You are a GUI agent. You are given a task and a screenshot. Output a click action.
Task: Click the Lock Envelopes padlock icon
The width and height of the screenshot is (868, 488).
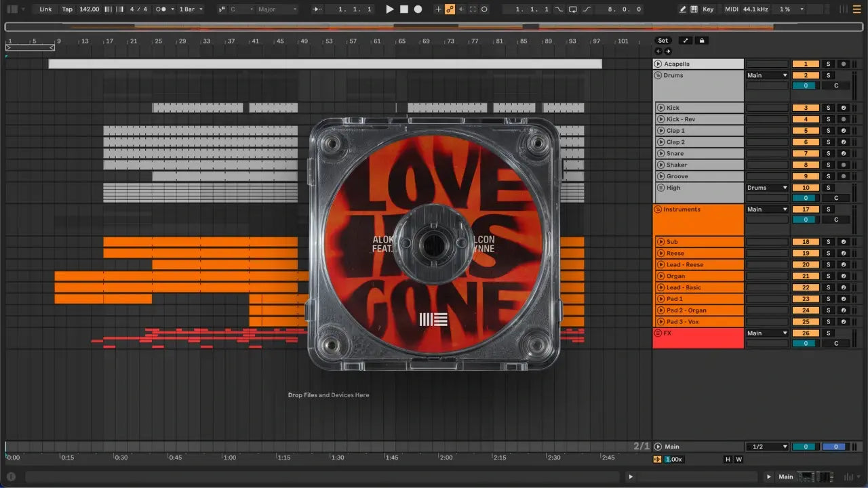tap(702, 41)
